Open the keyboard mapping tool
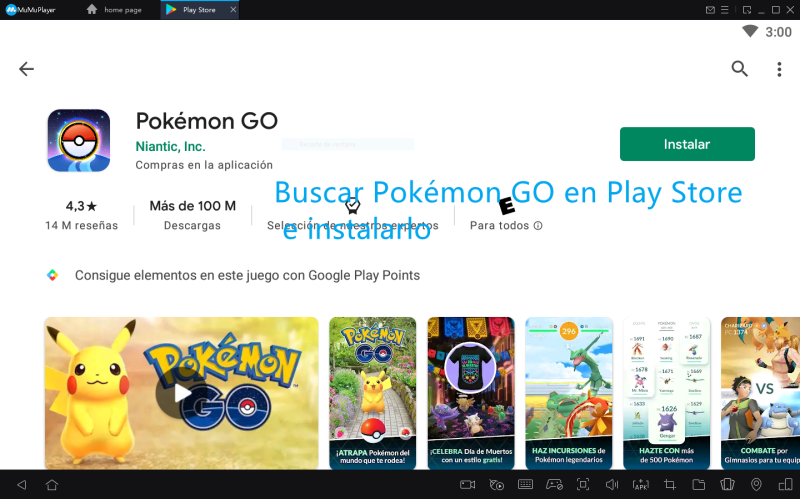 click(525, 485)
